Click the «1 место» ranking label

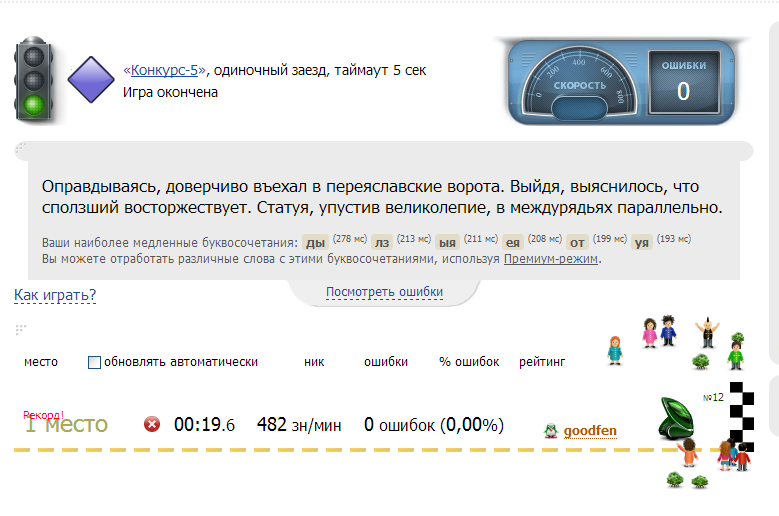[66, 425]
